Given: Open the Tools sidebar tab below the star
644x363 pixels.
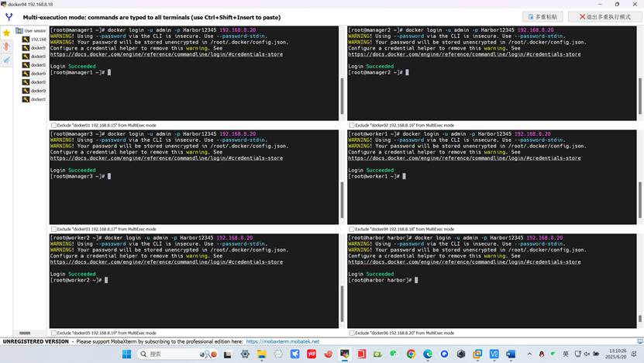Looking at the screenshot, I should (6, 47).
